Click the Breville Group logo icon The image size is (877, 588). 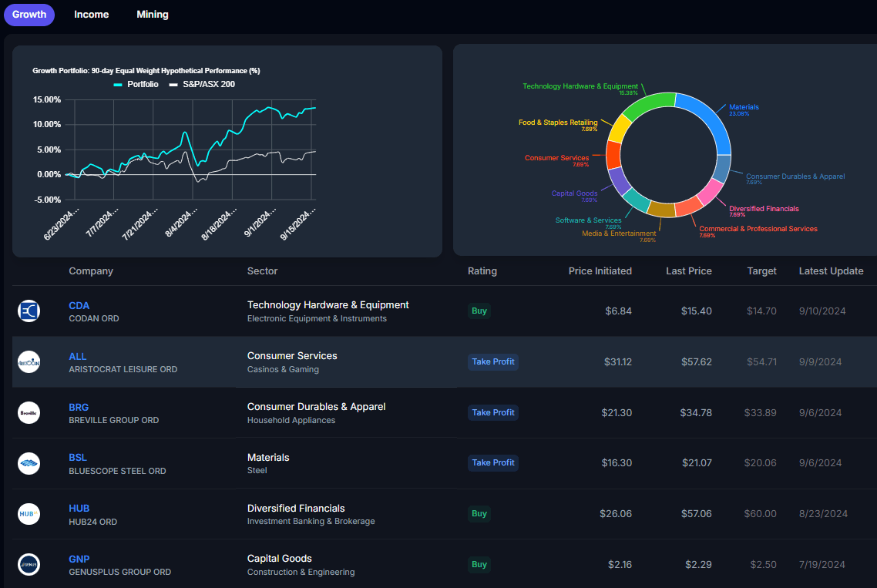point(29,412)
